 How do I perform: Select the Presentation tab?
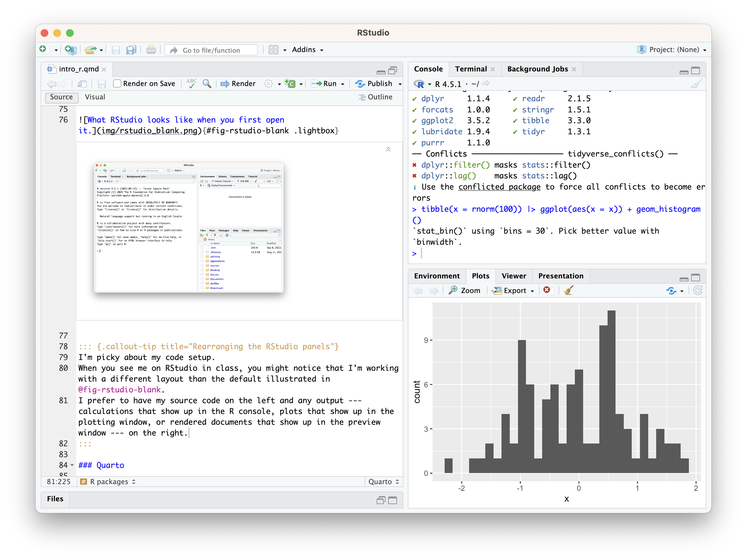pyautogui.click(x=561, y=276)
